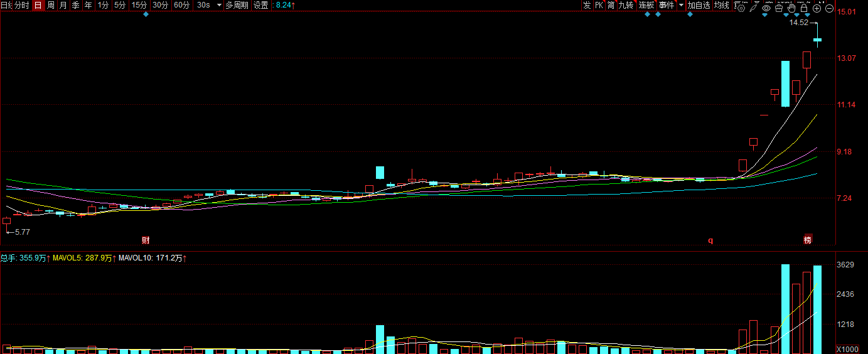Screen dimensions: 868x354
Task: Click blue diamond marker below 15分
Action: click(x=146, y=14)
